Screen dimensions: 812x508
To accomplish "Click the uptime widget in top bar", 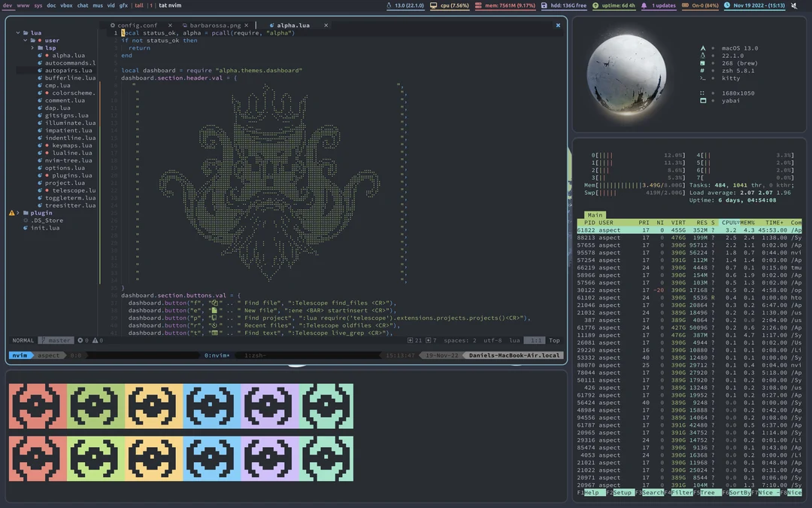I will coord(614,6).
